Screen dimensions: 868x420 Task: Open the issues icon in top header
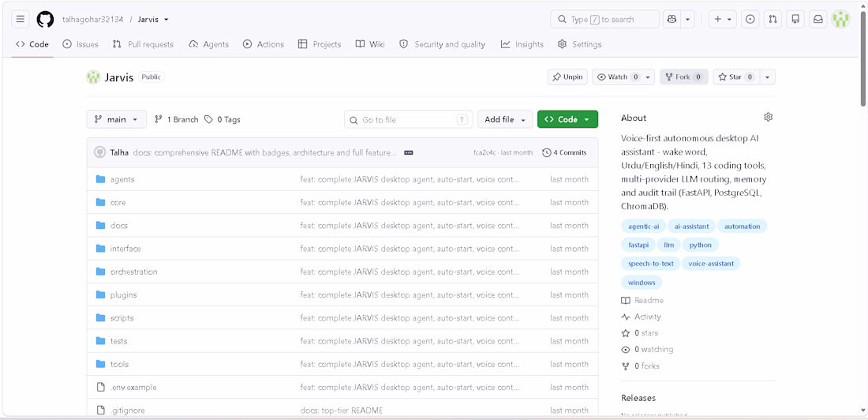(750, 20)
